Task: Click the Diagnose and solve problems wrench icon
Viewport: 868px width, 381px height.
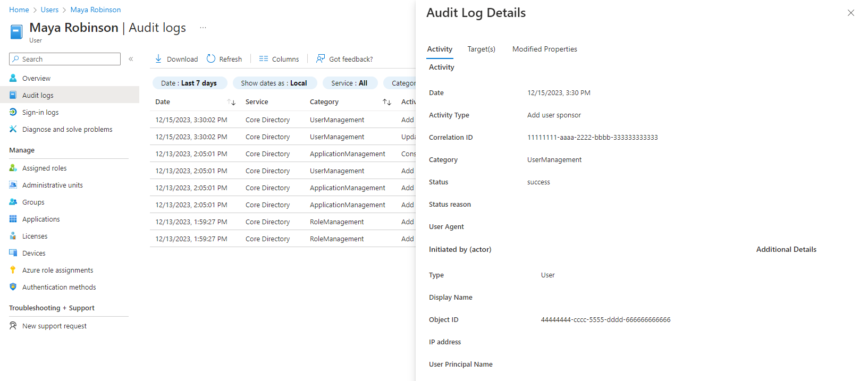Action: (x=13, y=129)
